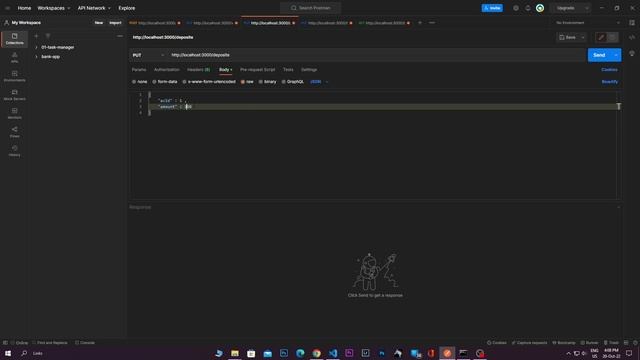Open the hamburger menu icon at top left
Screen dimensions: 640x360
(7, 8)
